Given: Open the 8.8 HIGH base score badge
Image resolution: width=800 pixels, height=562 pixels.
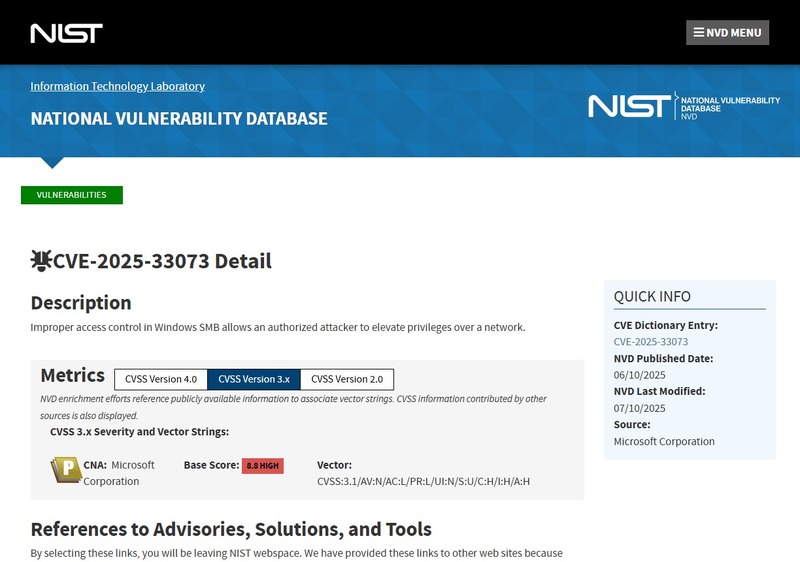Looking at the screenshot, I should click(x=263, y=466).
